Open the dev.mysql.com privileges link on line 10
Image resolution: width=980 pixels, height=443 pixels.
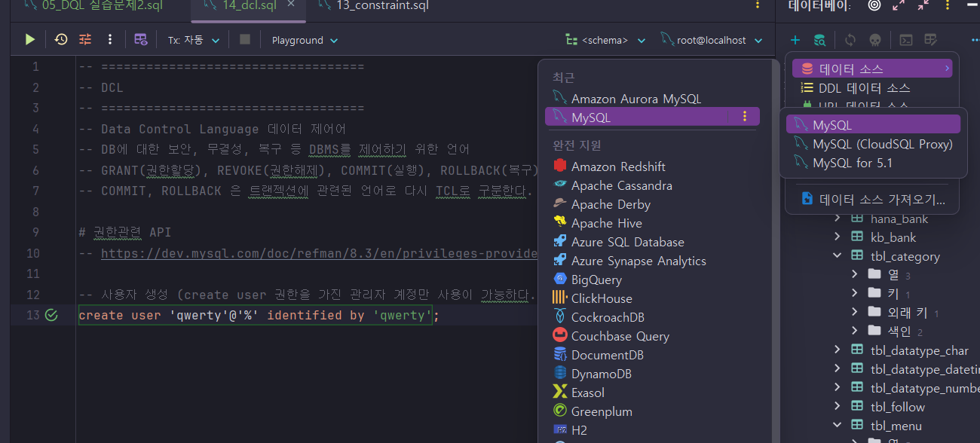click(x=319, y=253)
